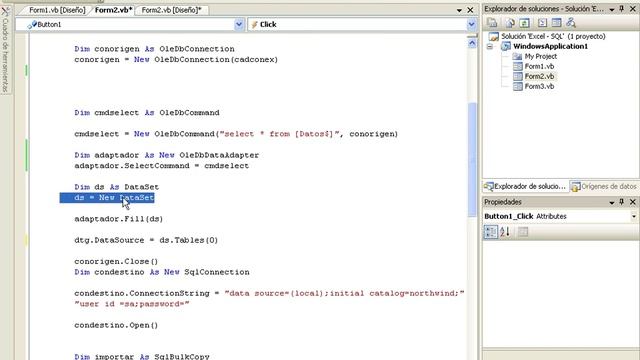Click the View Class Diagram icon
The width and height of the screenshot is (640, 360).
[571, 23]
